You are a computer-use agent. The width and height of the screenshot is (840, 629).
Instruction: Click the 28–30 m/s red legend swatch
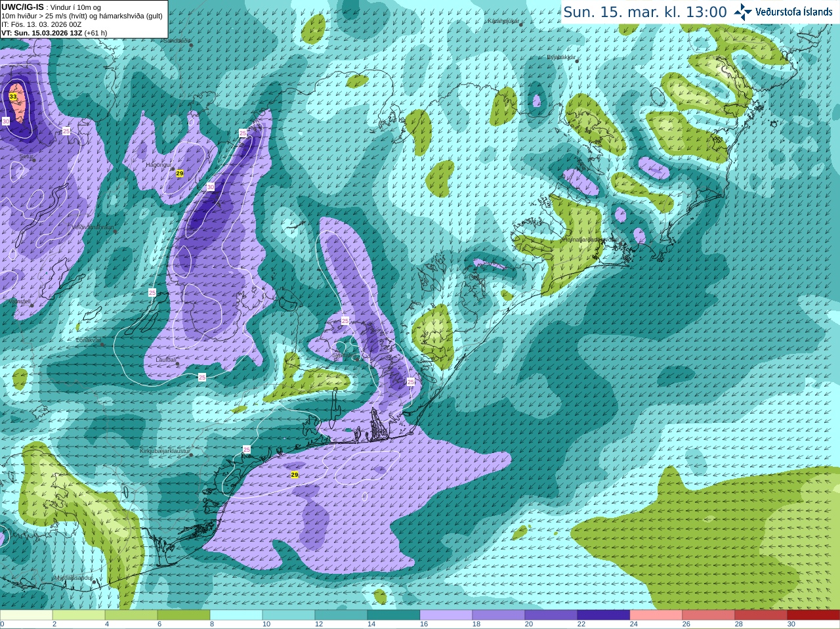[x=761, y=615]
